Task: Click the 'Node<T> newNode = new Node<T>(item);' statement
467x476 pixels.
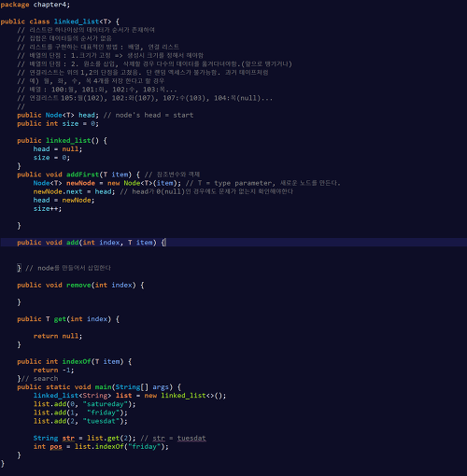Action: [x=107, y=183]
